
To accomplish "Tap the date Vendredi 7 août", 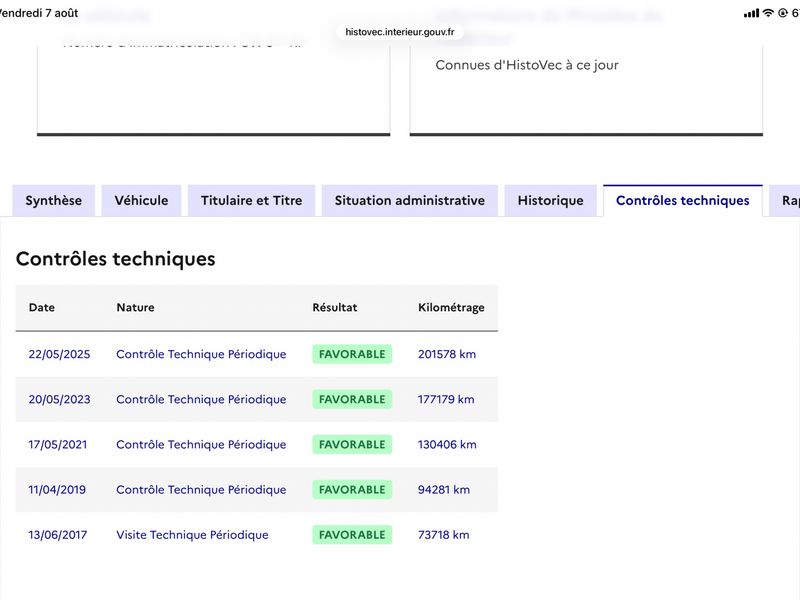I will point(38,13).
